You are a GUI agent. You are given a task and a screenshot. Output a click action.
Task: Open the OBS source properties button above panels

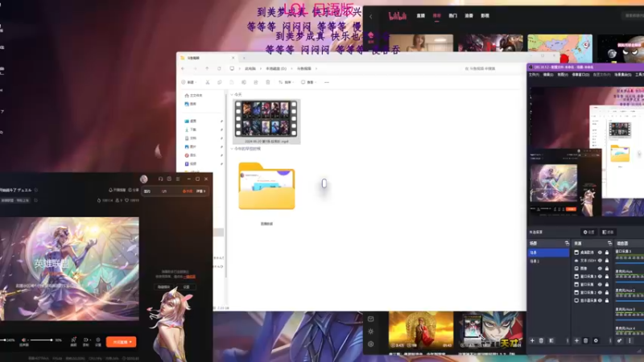point(588,232)
